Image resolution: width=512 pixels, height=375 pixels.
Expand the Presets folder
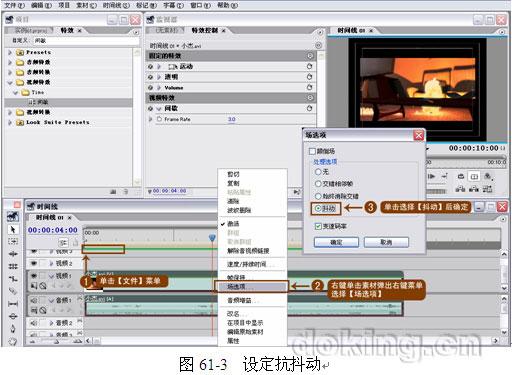pyautogui.click(x=10, y=52)
